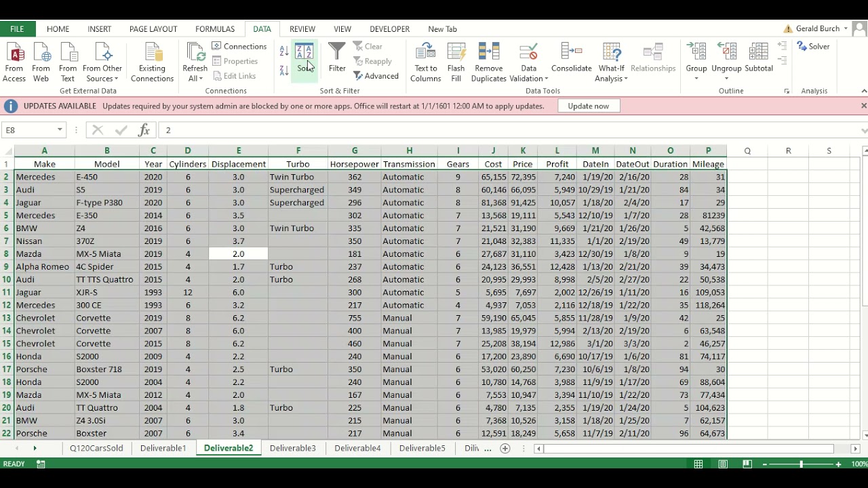
Task: Open the Q120CarsSold sheet tab
Action: (96, 448)
